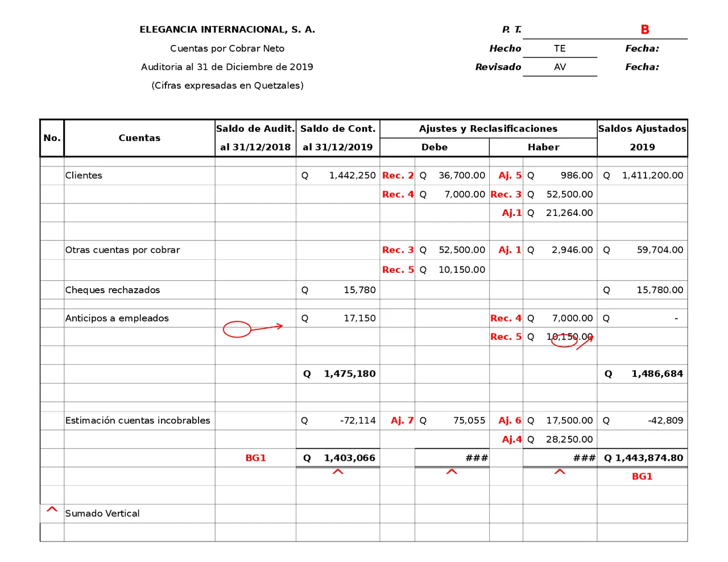This screenshot has width=728, height=562.
Task: Click the 'Sumado Vertical' legend text
Action: 102,514
